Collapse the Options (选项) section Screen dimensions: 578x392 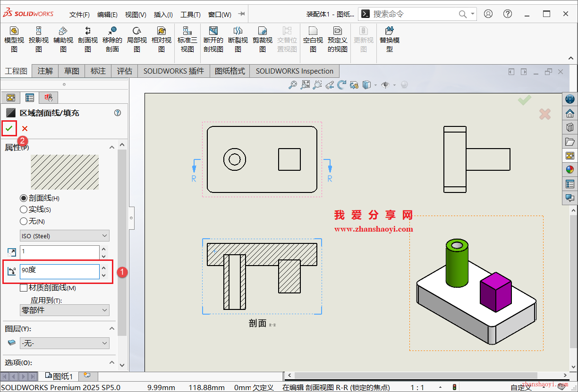[x=112, y=362]
